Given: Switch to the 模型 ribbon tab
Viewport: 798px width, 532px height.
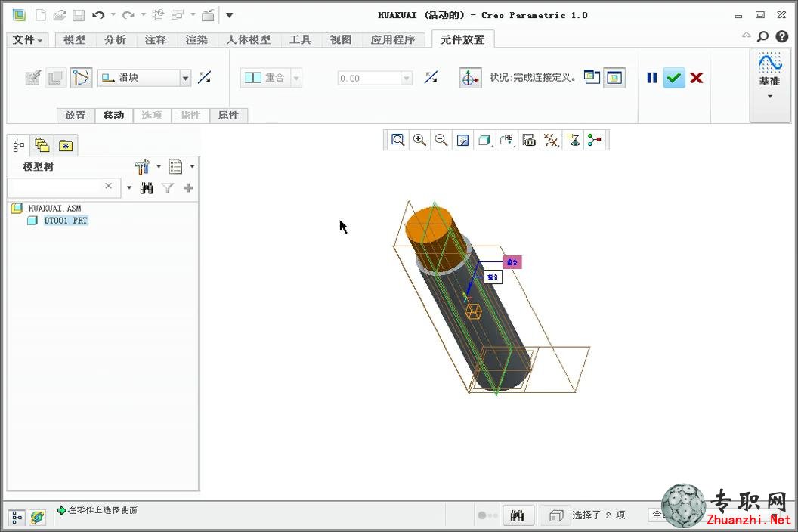Looking at the screenshot, I should (x=74, y=40).
